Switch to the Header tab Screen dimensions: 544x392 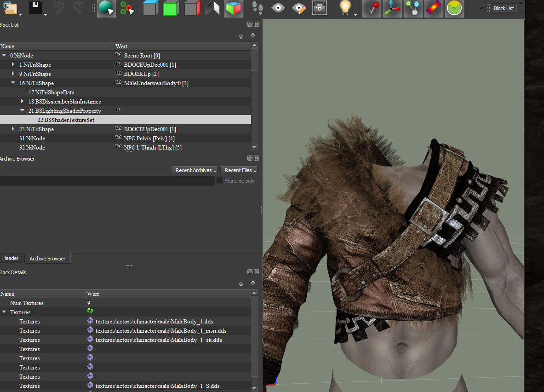[x=11, y=259]
